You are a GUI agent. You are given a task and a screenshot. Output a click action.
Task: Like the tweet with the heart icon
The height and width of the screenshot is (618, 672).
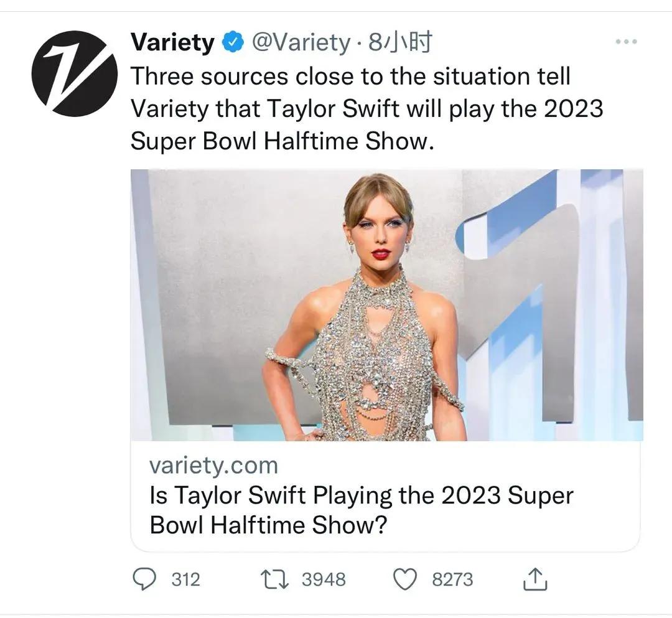coord(406,579)
